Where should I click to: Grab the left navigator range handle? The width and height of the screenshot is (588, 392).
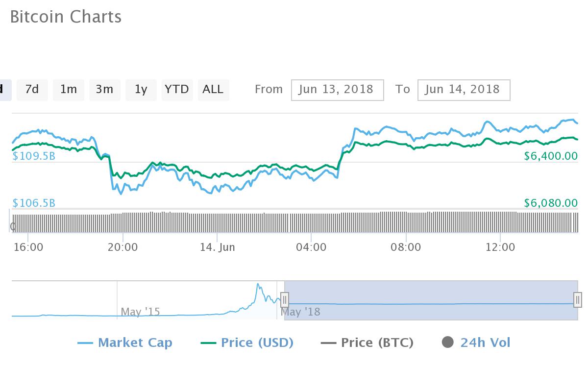pyautogui.click(x=285, y=299)
